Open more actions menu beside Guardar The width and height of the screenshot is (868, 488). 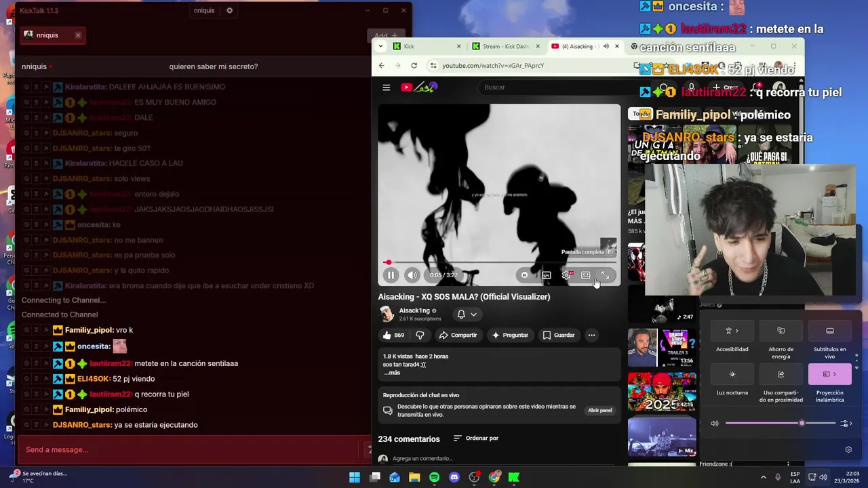pos(591,335)
